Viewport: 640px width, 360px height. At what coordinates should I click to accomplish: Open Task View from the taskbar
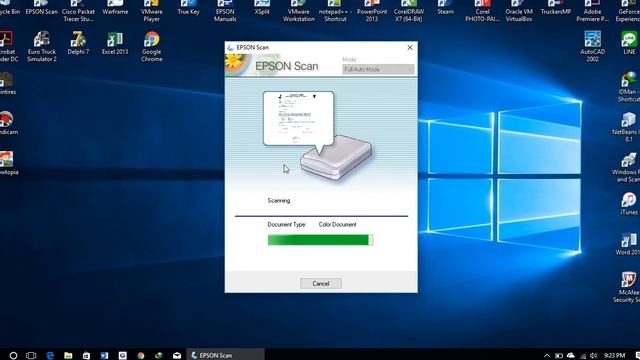pos(31,356)
